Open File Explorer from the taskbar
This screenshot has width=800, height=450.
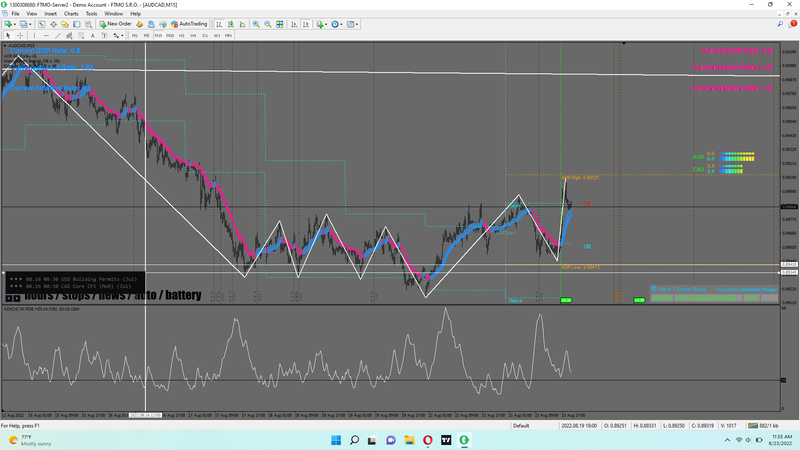pyautogui.click(x=409, y=440)
